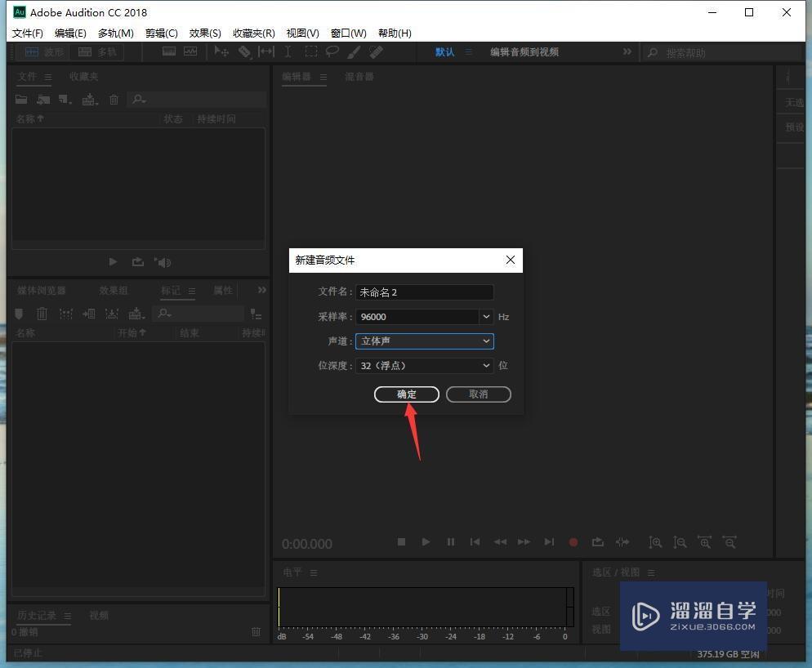Click the transport Pause button
This screenshot has height=668, width=812.
tap(451, 542)
